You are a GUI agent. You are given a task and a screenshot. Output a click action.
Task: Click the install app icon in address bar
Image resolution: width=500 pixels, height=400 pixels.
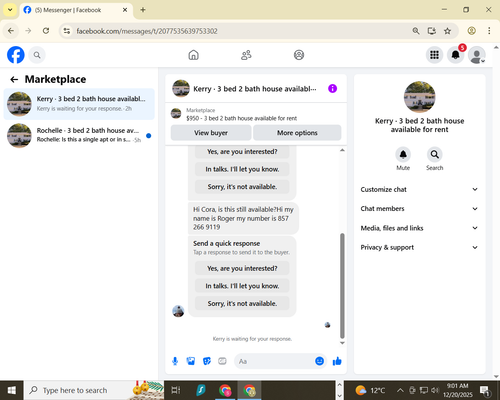(x=432, y=31)
